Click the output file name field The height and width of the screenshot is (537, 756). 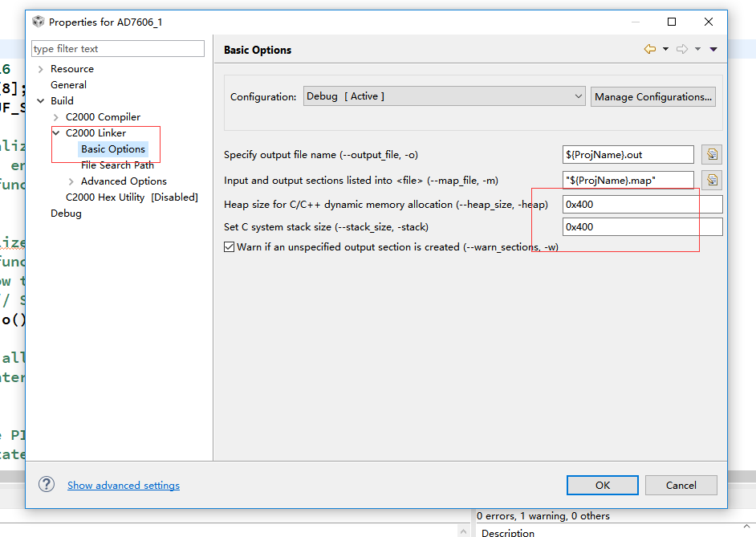click(628, 155)
